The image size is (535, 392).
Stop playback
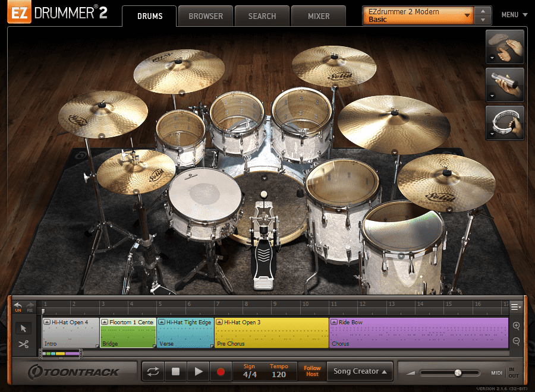point(175,371)
